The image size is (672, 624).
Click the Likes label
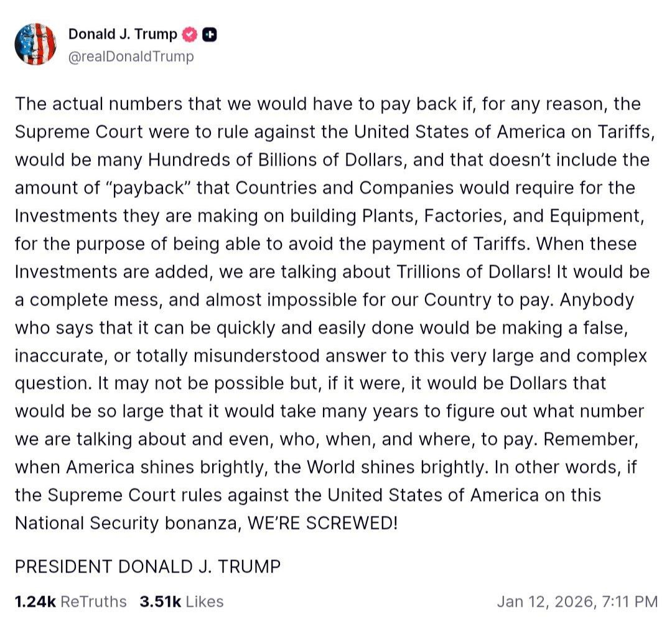click(x=205, y=602)
